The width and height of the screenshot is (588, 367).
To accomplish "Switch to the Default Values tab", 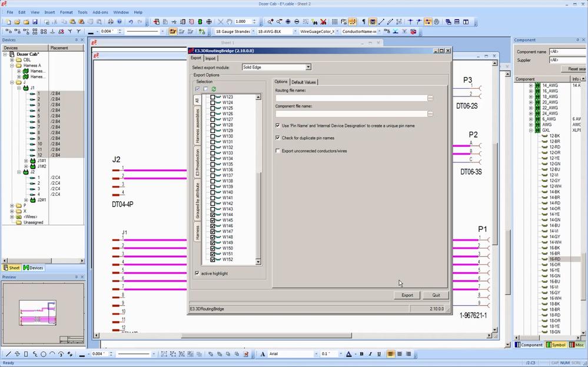I will (304, 82).
